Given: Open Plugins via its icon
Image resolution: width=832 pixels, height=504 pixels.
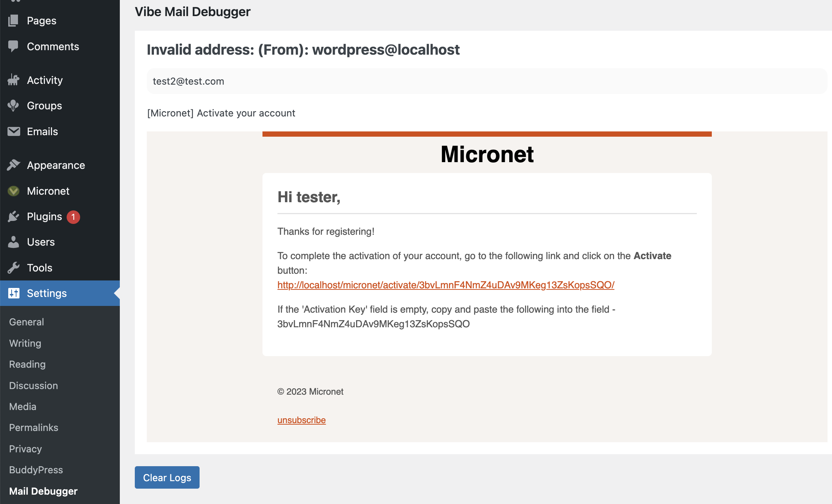Looking at the screenshot, I should tap(13, 216).
